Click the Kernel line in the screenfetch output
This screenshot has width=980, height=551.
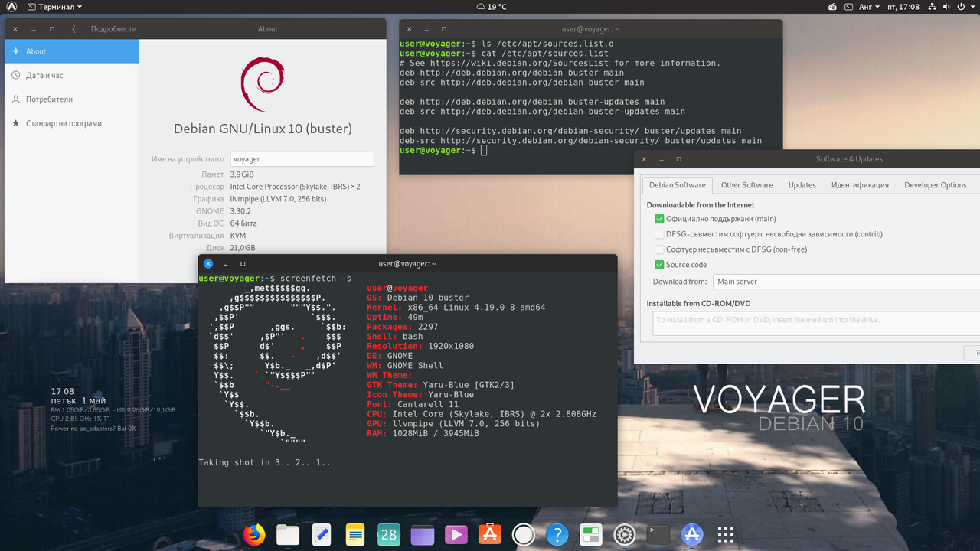[x=456, y=307]
